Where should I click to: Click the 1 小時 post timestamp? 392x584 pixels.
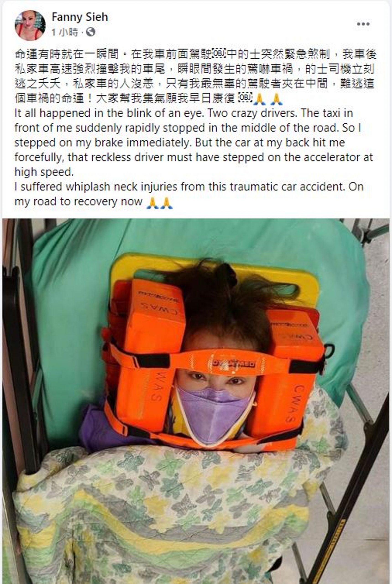[65, 32]
